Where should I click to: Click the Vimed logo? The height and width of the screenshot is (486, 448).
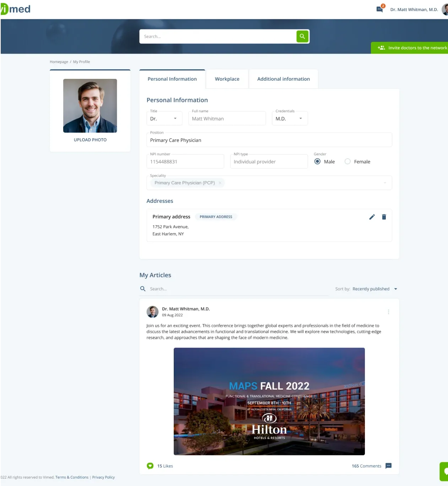point(16,9)
